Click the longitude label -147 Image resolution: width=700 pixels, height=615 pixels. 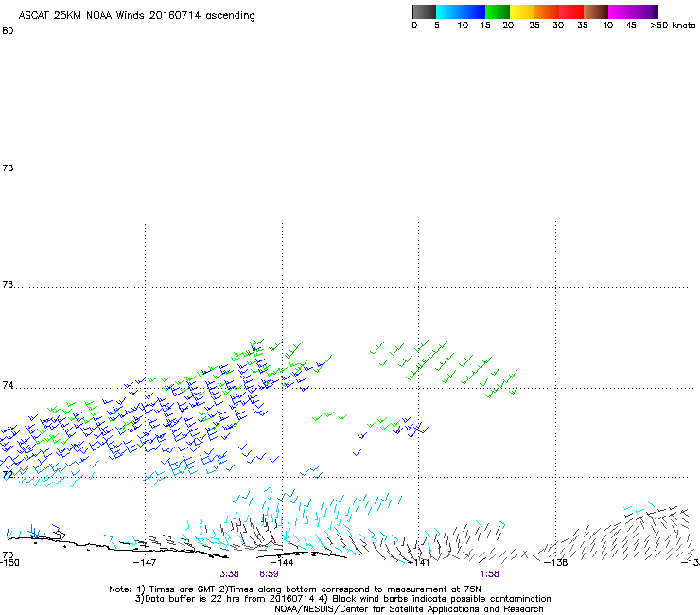click(x=145, y=563)
